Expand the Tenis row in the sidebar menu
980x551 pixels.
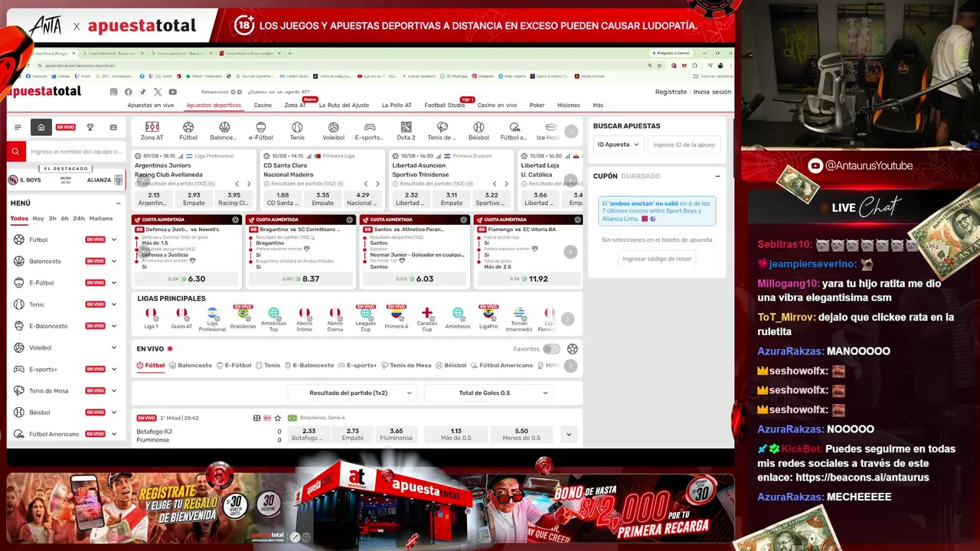[x=114, y=305]
